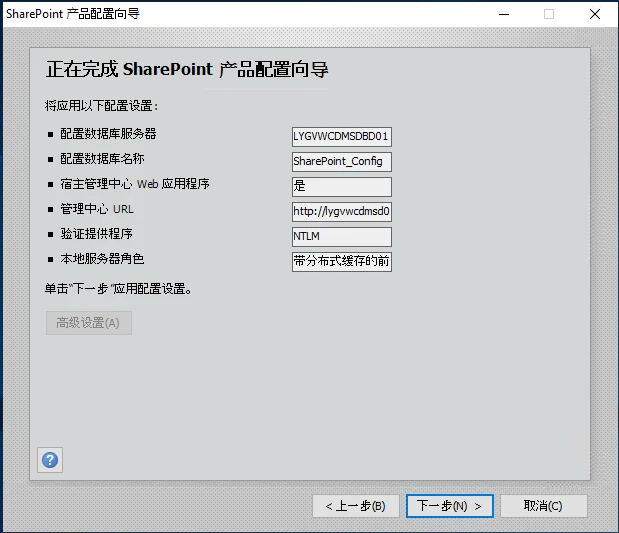The height and width of the screenshot is (533, 619).
Task: Cancel the wizard with 取消(C)
Action: tap(544, 506)
